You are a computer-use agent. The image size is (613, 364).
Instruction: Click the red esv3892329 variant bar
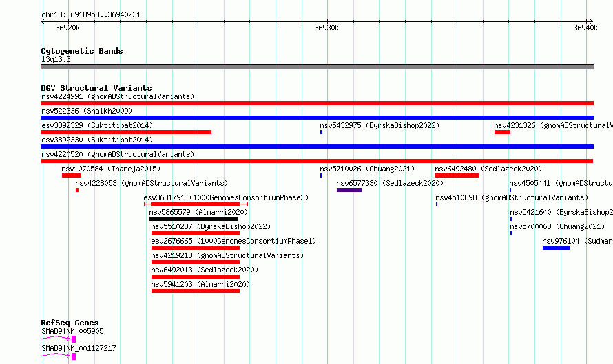(x=126, y=132)
